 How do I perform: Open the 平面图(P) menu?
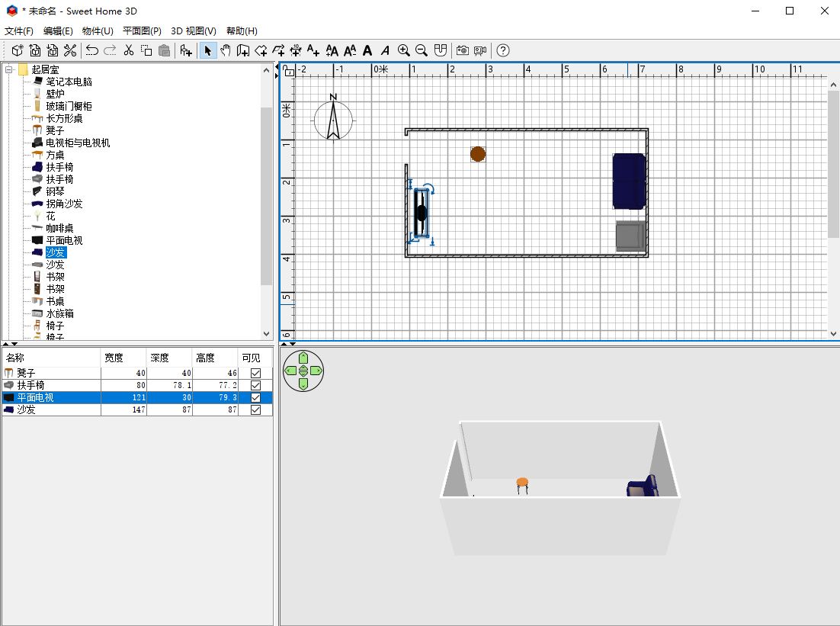[x=142, y=31]
